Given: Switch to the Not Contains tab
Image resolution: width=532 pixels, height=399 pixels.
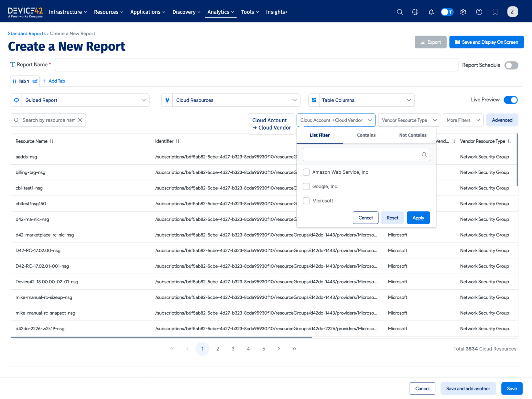Looking at the screenshot, I should [413, 135].
